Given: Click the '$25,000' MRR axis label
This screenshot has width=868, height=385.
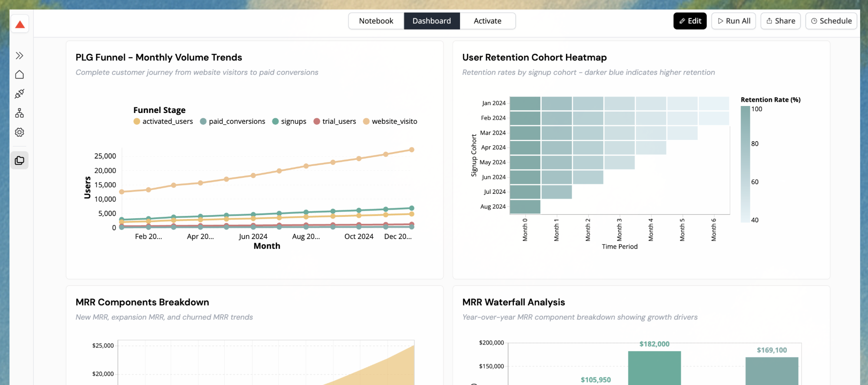Looking at the screenshot, I should [103, 345].
